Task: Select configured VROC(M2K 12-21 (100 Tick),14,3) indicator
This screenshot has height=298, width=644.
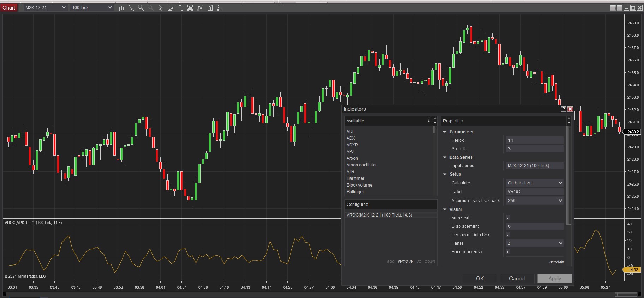Action: [x=391, y=215]
